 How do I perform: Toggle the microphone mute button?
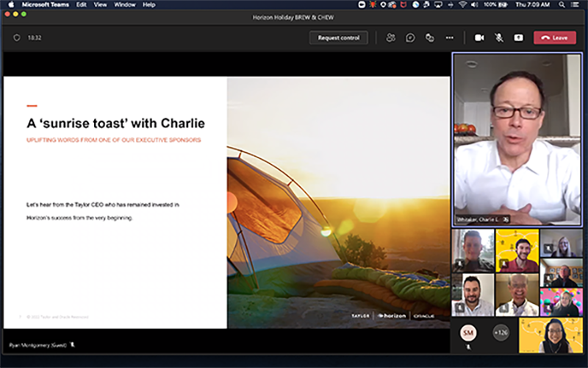[x=499, y=38]
